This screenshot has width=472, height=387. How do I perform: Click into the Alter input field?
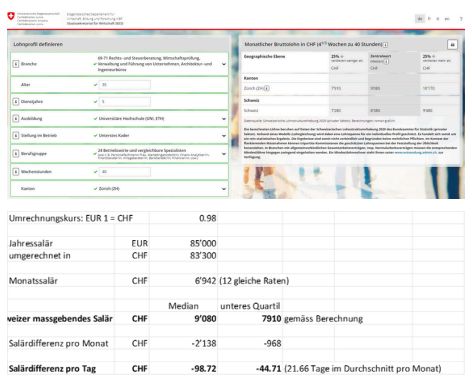tap(125, 85)
